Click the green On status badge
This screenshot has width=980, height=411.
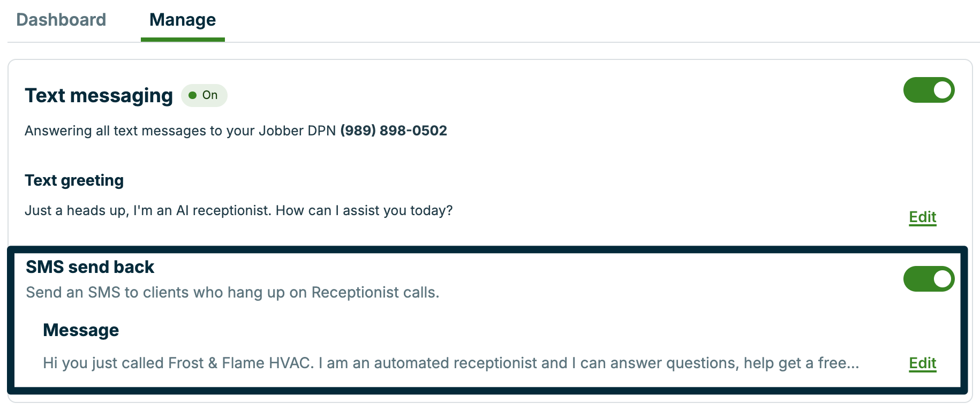[x=204, y=95]
